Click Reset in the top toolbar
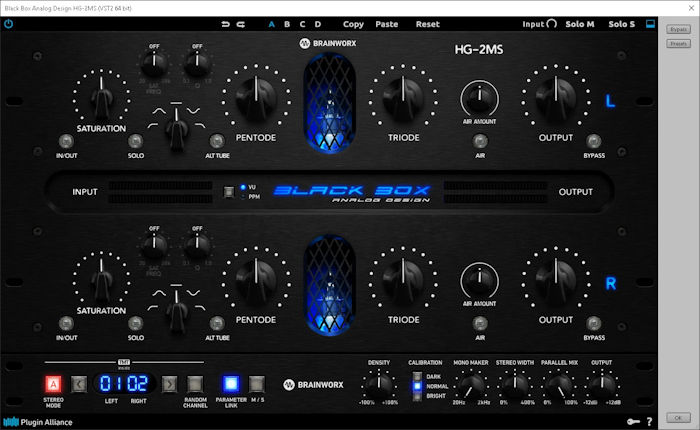The image size is (700, 430). point(428,24)
